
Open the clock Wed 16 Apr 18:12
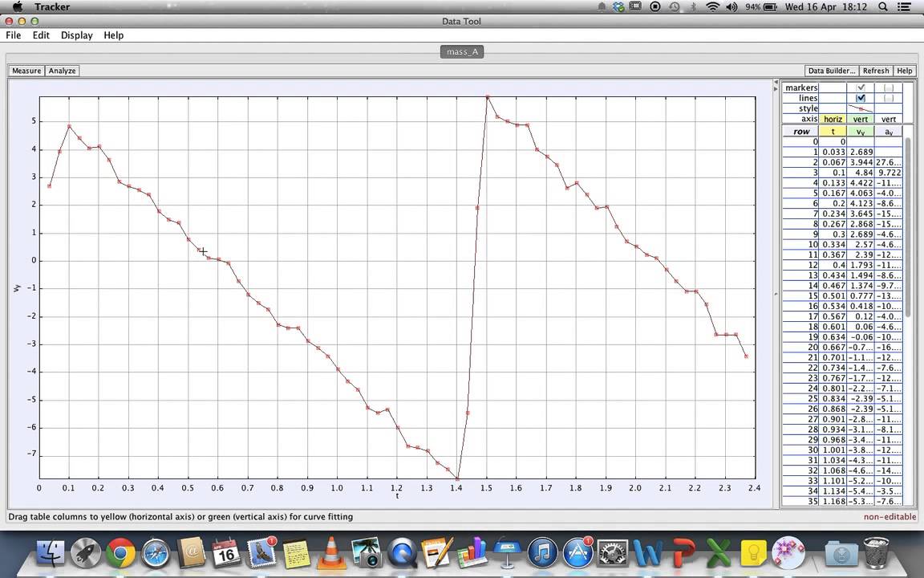tap(826, 6)
